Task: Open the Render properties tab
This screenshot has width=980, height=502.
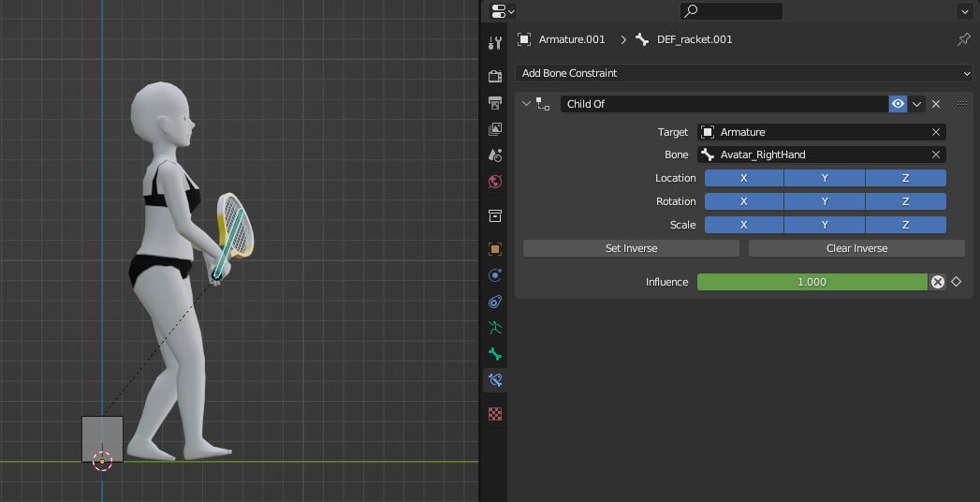Action: [x=495, y=76]
